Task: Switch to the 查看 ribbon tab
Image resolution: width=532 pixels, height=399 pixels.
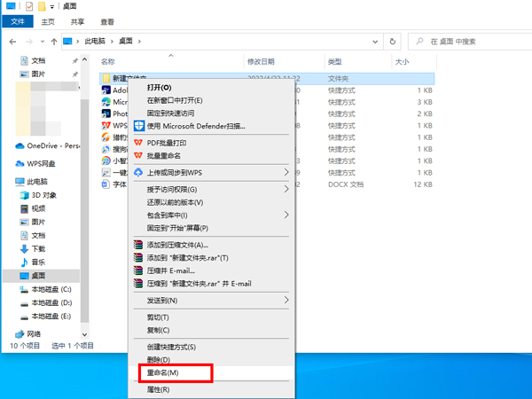Action: click(x=107, y=22)
